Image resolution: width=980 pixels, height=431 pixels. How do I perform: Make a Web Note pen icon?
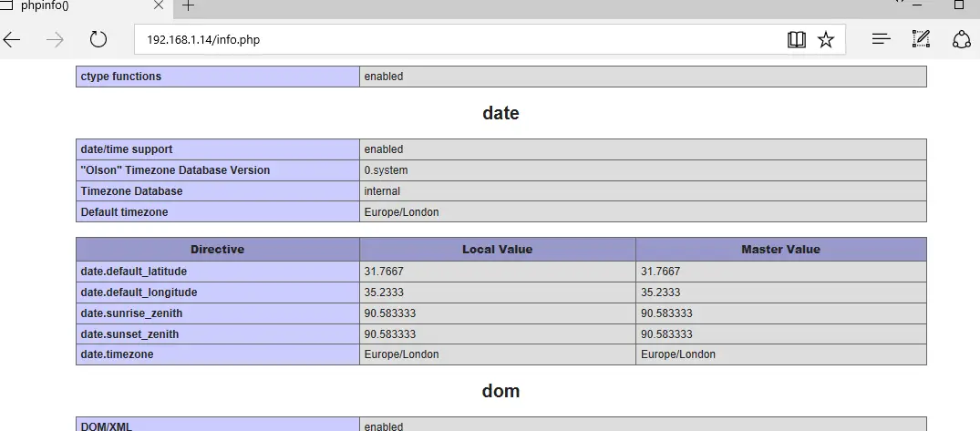click(x=921, y=39)
